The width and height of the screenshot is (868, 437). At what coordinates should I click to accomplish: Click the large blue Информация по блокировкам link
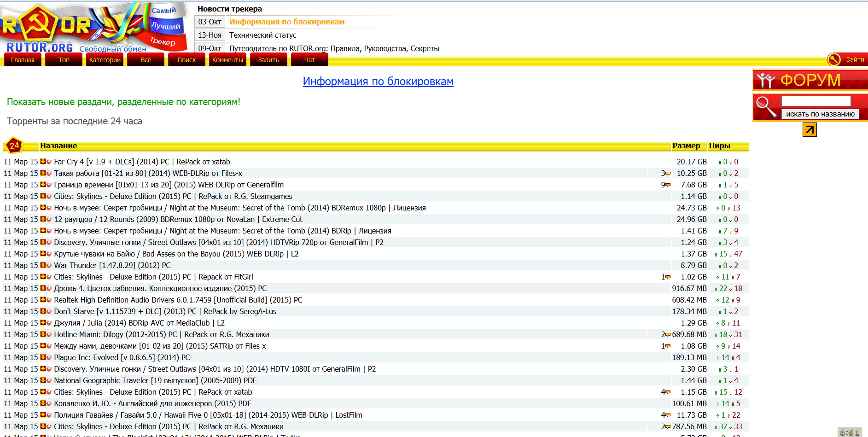[378, 82]
